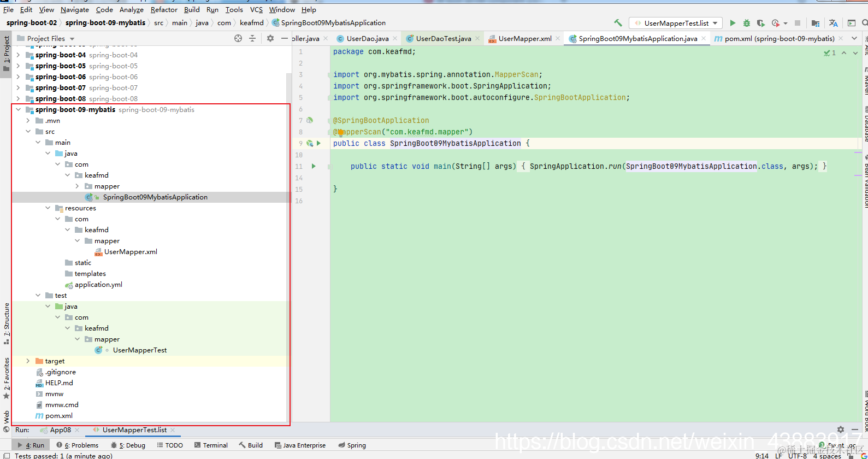Expand the .mvn folder
This screenshot has width=868, height=459.
[x=28, y=120]
